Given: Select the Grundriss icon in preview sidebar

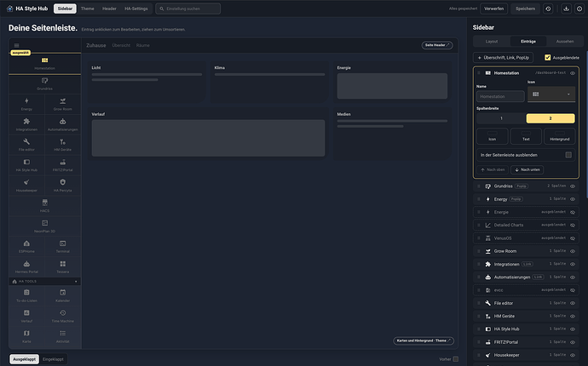Looking at the screenshot, I should point(44,81).
